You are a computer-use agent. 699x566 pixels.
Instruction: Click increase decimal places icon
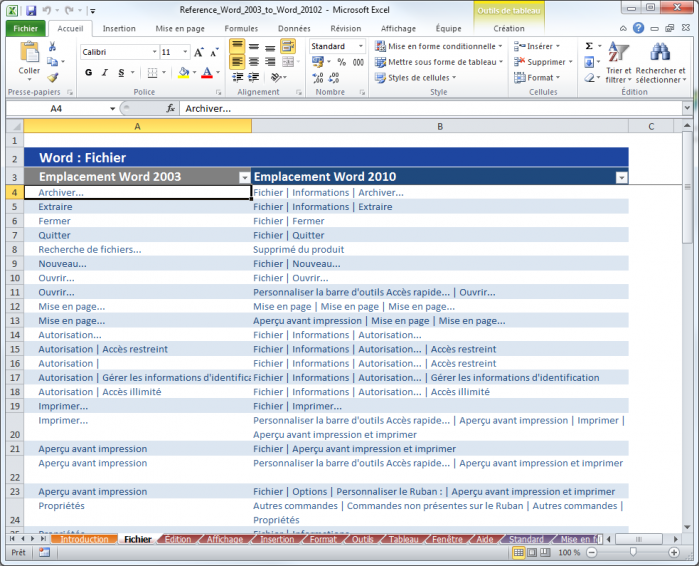tap(318, 78)
